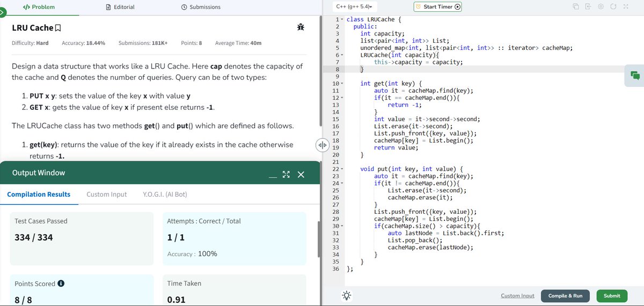The height and width of the screenshot is (306, 644).
Task: Click the Editorial tab document icon
Action: pos(108,7)
